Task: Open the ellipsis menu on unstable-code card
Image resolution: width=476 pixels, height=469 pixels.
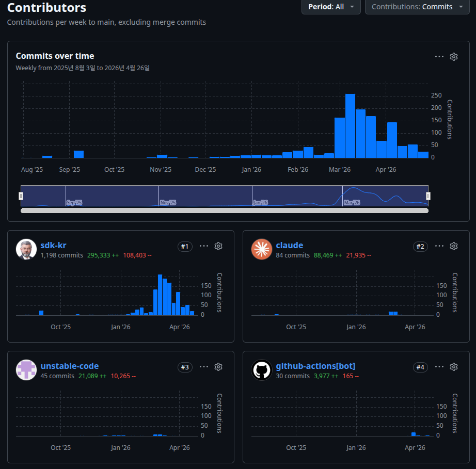Action: pos(204,367)
